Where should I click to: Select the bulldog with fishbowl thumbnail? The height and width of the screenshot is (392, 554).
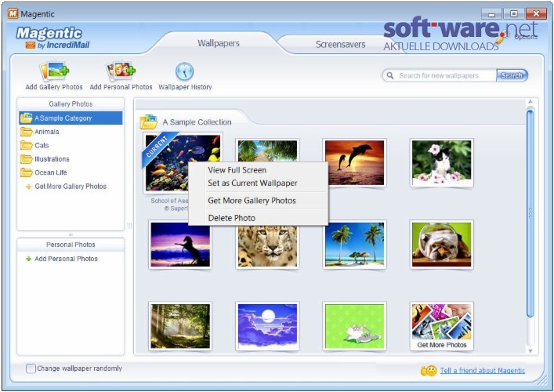(x=441, y=245)
